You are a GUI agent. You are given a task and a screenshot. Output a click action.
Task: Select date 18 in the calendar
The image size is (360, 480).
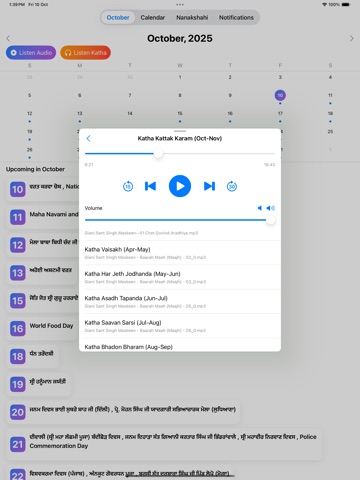click(x=330, y=113)
